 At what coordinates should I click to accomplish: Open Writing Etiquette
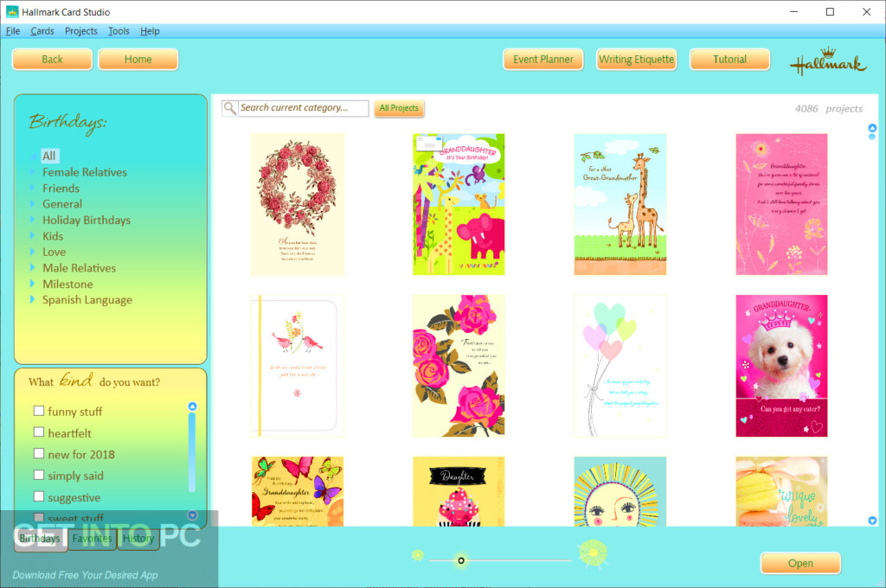tap(636, 60)
